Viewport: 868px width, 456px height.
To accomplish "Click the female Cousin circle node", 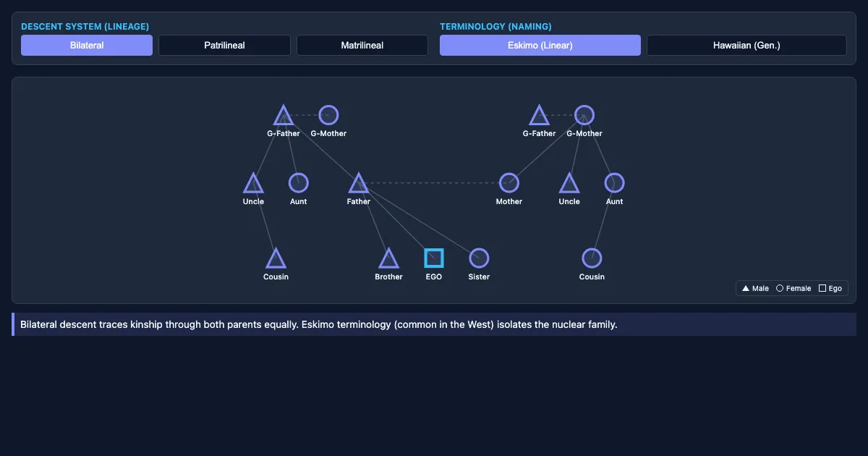I will pyautogui.click(x=592, y=258).
